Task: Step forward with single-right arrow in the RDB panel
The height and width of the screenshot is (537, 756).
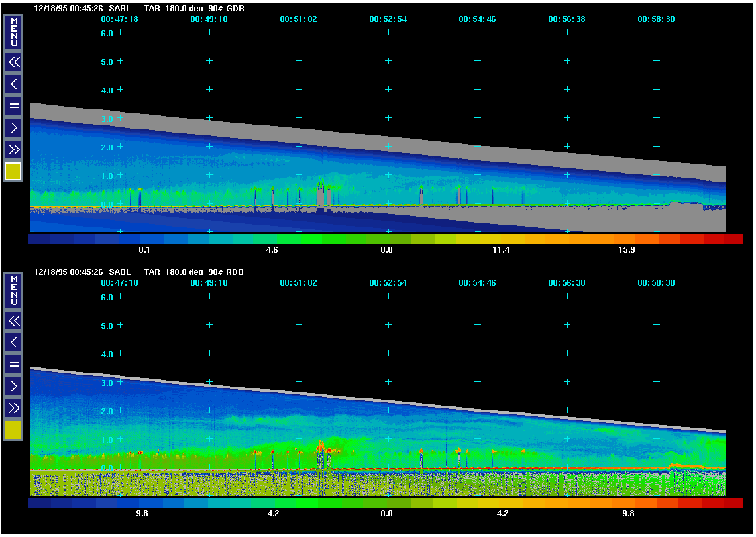Action: (13, 385)
